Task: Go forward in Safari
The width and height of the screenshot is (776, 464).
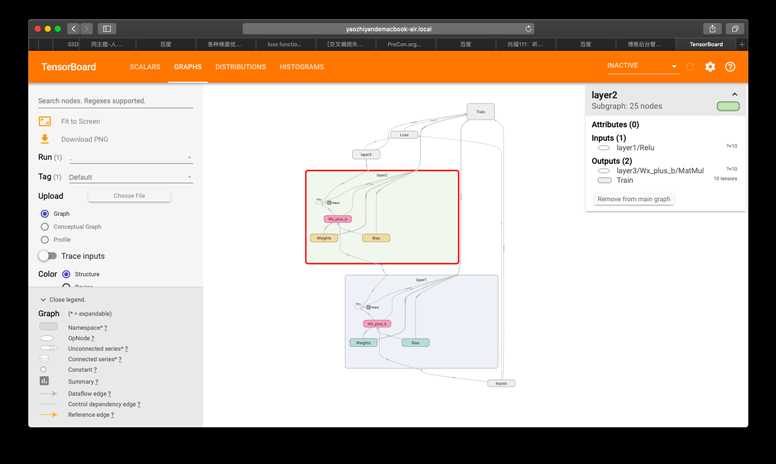Action: (86, 29)
